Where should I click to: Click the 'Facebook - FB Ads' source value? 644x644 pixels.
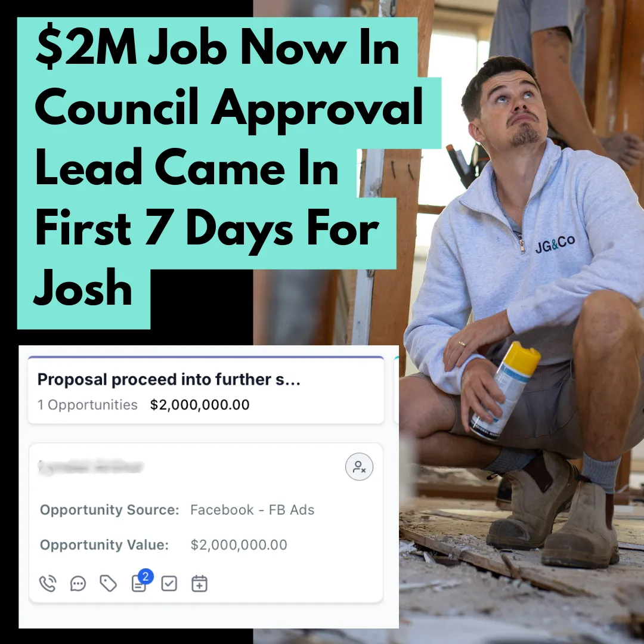coord(253,510)
